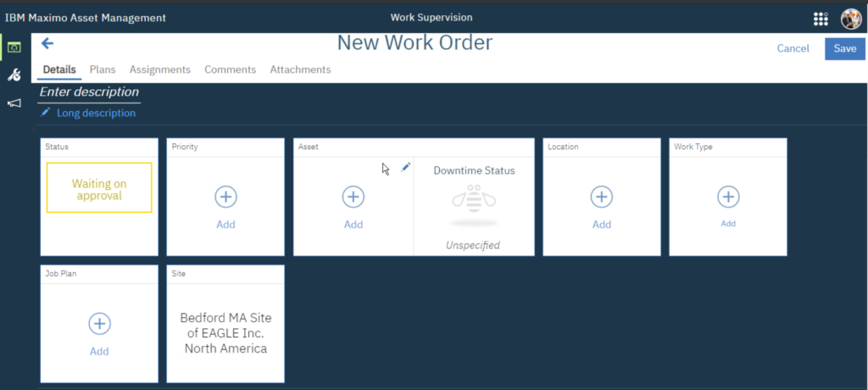Click the IBM Maximo Asset Management title
The width and height of the screenshot is (868, 390).
point(86,18)
